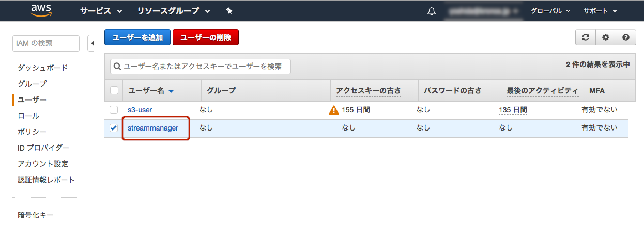Select ユーザー in sidebar
The width and height of the screenshot is (644, 244).
pyautogui.click(x=32, y=100)
